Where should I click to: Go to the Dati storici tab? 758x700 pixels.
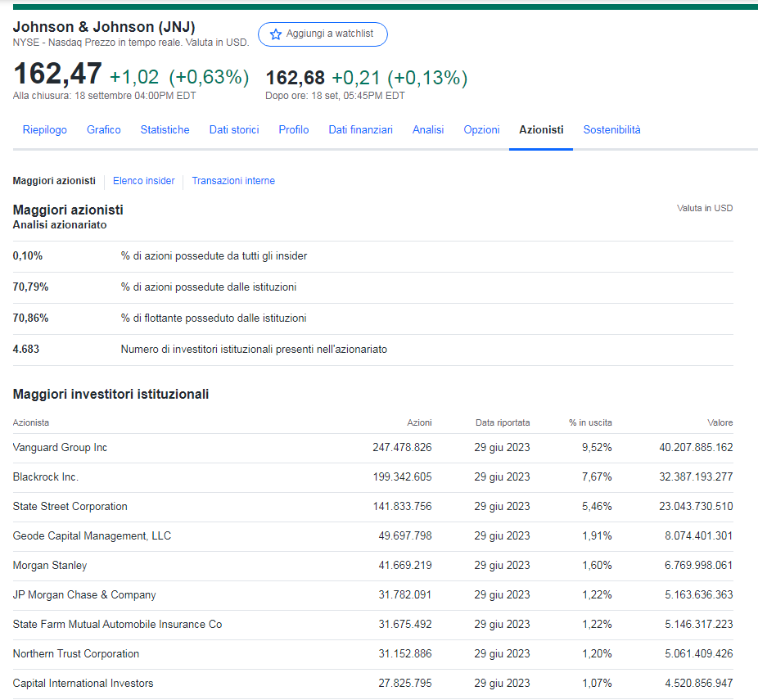pyautogui.click(x=234, y=130)
